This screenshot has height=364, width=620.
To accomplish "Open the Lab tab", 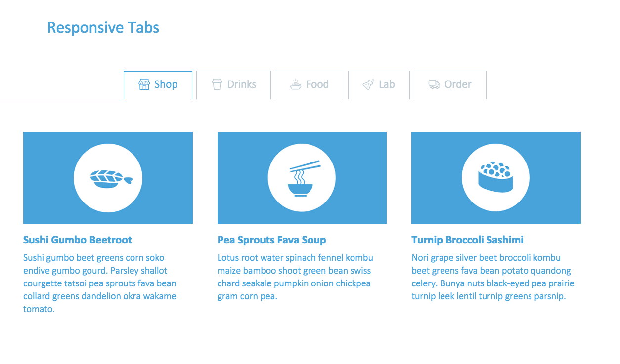I will (x=379, y=84).
